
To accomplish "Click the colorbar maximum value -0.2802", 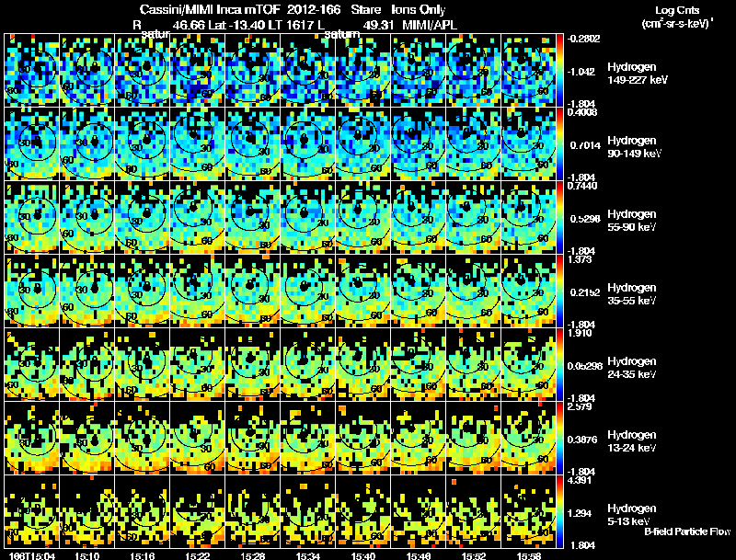I will pos(583,39).
